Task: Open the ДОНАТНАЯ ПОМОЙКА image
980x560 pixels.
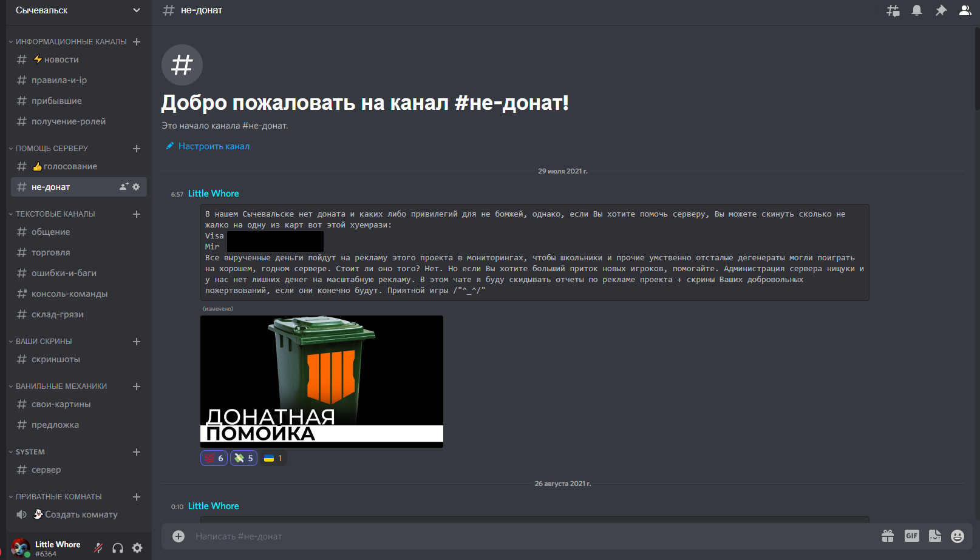Action: coord(322,382)
